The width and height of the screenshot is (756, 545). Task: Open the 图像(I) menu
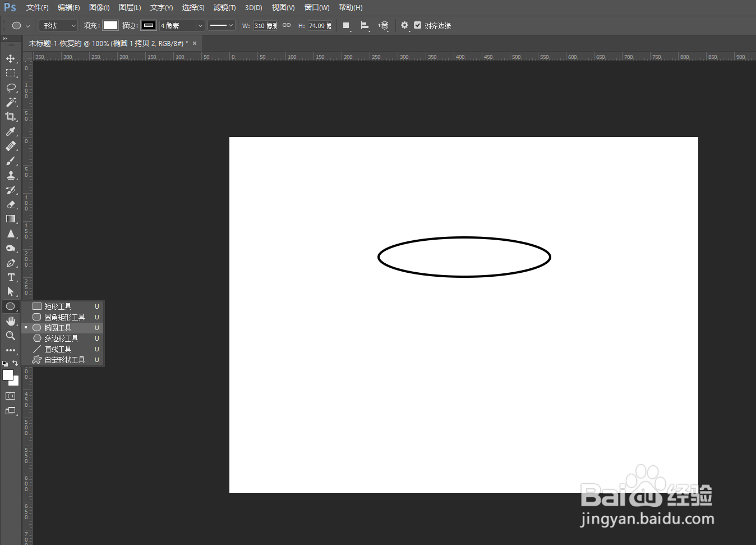pyautogui.click(x=99, y=8)
